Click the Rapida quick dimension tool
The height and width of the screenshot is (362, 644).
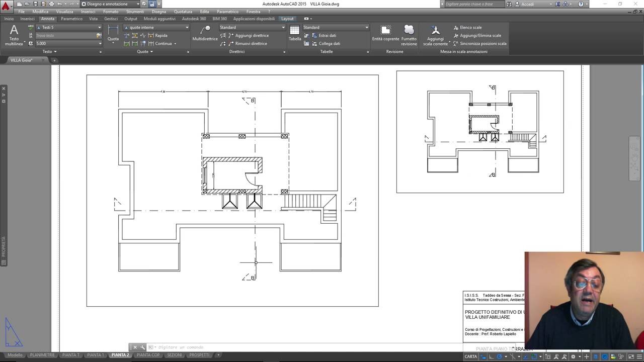[157, 35]
